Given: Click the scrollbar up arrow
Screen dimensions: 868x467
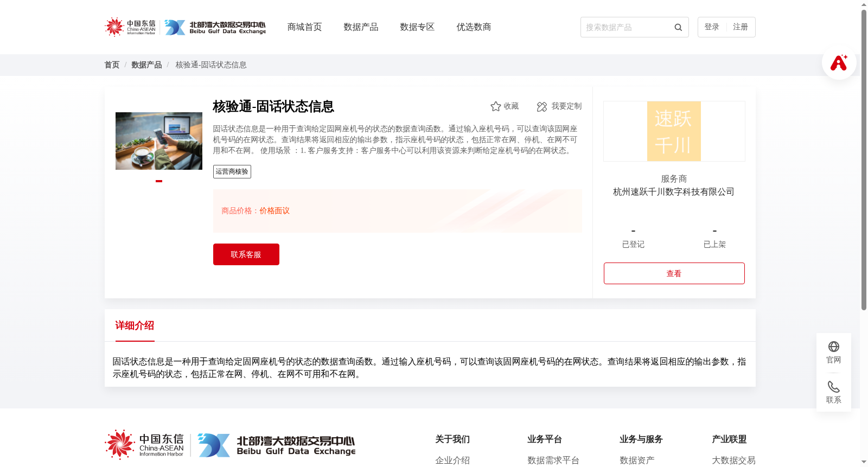Looking at the screenshot, I should pos(864,4).
